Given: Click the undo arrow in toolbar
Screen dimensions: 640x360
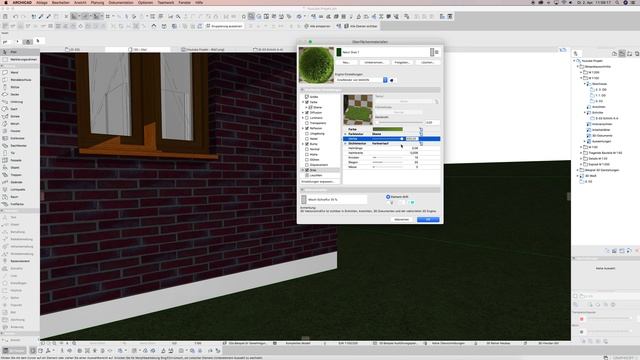Looking at the screenshot, I should pos(16,16).
